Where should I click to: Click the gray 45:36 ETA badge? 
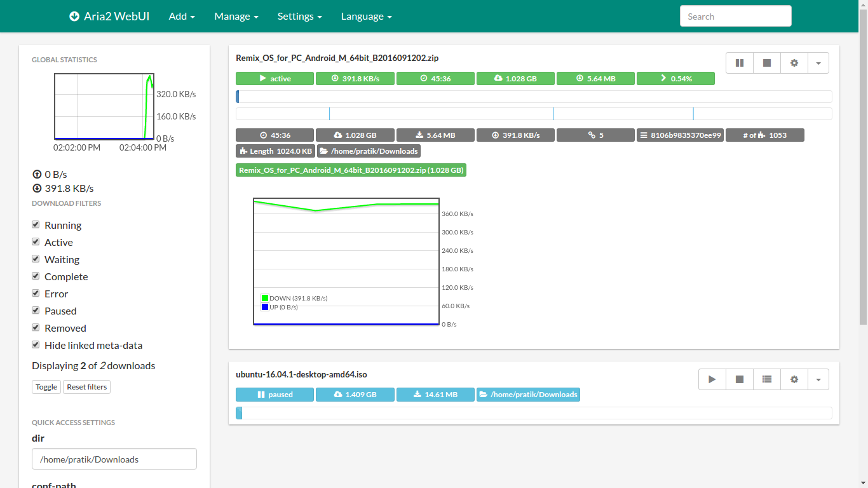click(275, 135)
